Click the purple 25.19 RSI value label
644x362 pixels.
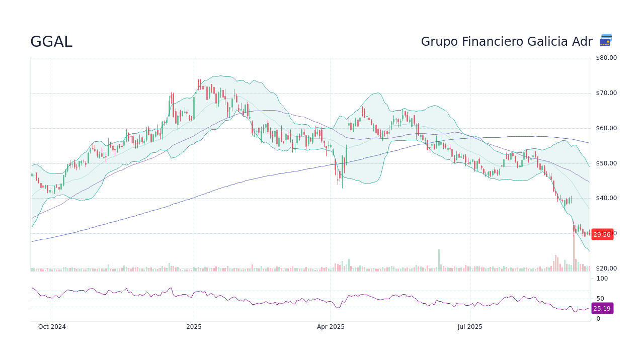tap(602, 309)
